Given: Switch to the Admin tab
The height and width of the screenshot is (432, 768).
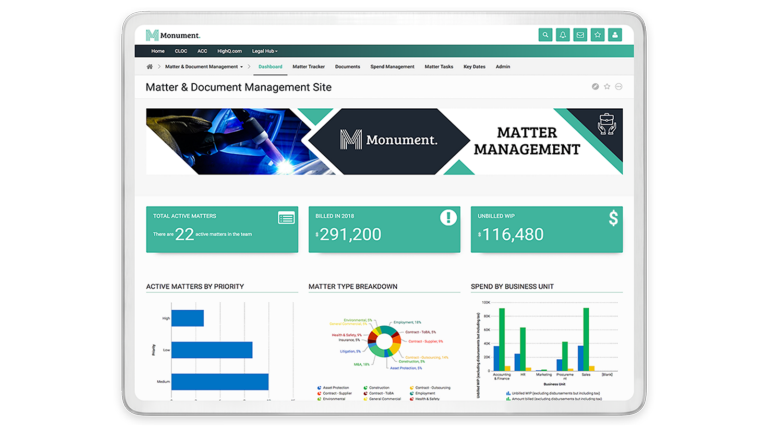Looking at the screenshot, I should pyautogui.click(x=503, y=67).
